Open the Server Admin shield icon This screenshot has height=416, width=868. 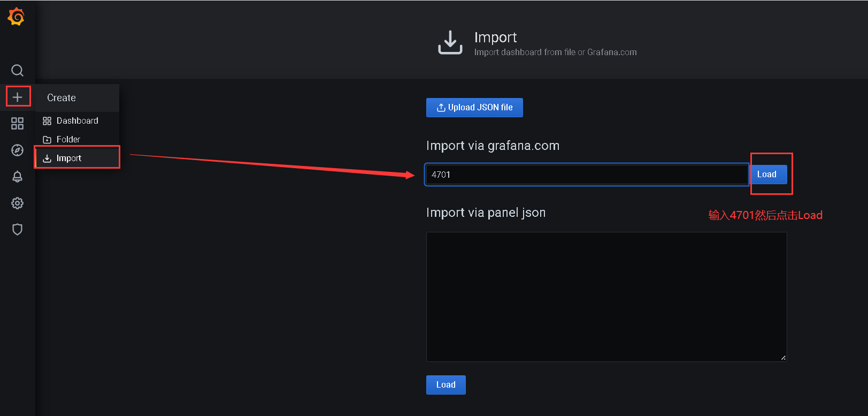pyautogui.click(x=17, y=229)
